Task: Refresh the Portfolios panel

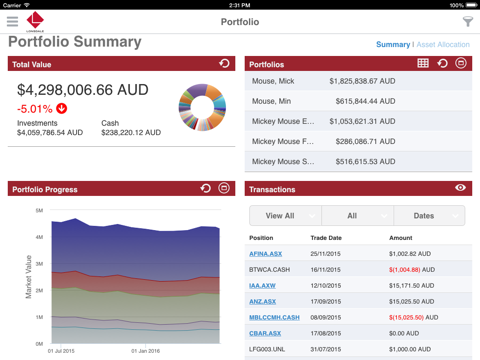Action: [442, 63]
